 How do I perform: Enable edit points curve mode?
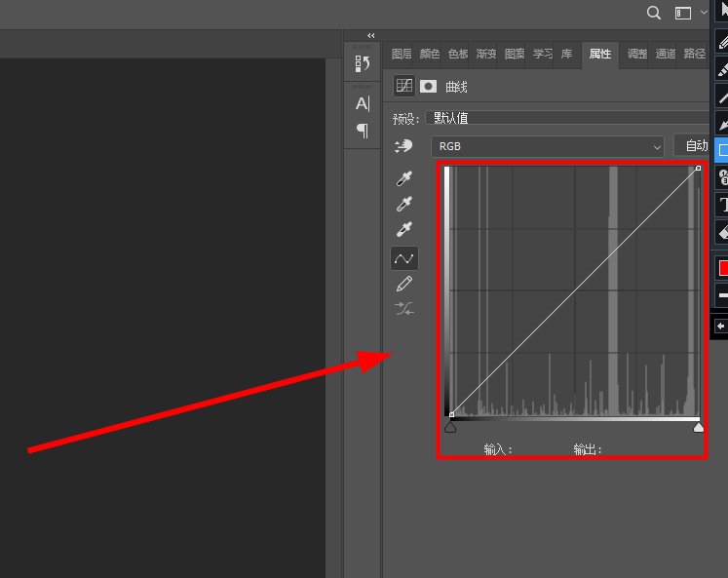[403, 258]
